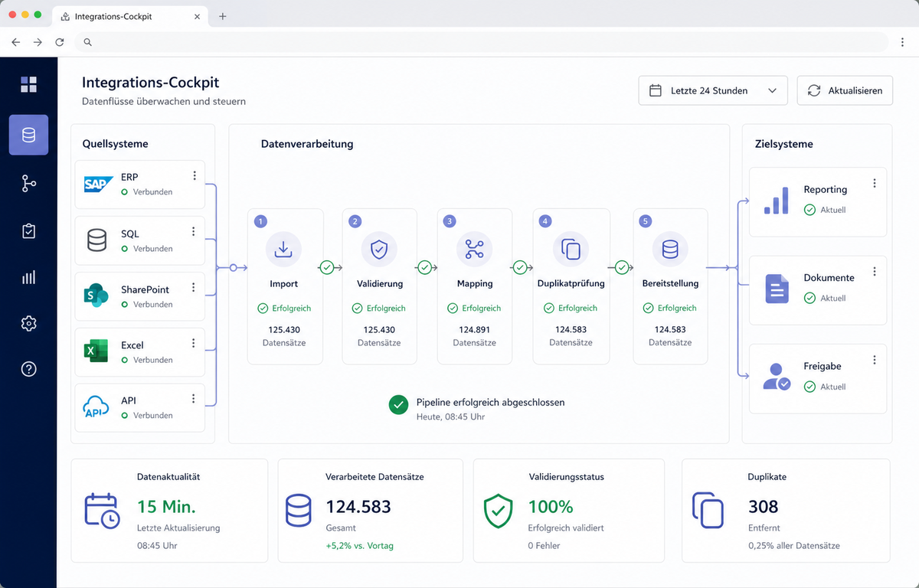Open the dashboard grid icon in sidebar
Image resolution: width=919 pixels, height=588 pixels.
tap(28, 84)
